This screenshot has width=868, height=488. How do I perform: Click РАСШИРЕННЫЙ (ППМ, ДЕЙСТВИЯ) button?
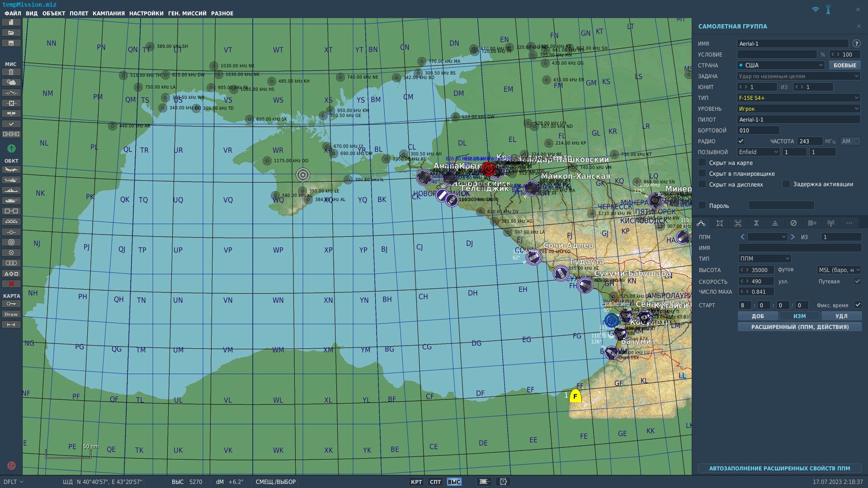[x=800, y=327]
